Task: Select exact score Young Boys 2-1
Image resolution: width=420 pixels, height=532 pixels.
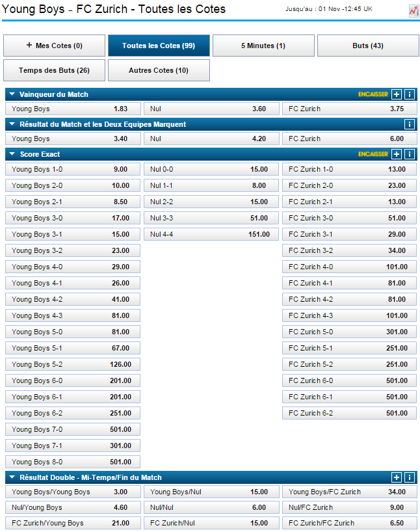Action: [73, 202]
